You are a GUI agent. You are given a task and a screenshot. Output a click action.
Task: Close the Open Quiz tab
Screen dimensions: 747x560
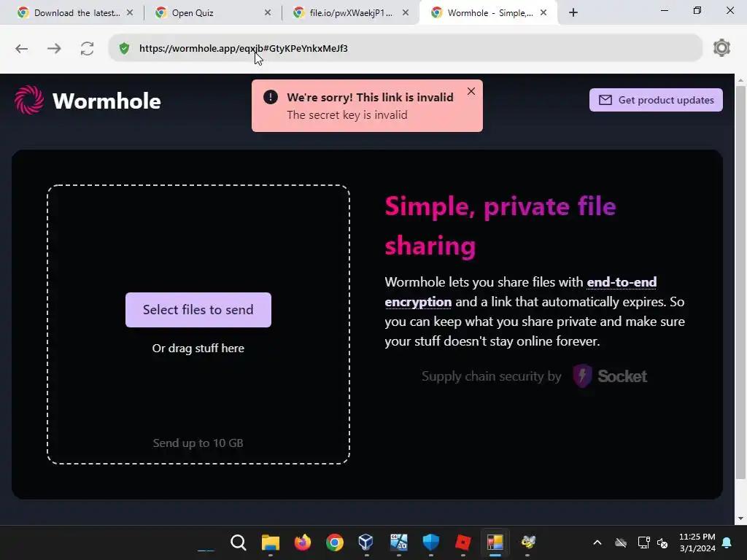pos(268,13)
